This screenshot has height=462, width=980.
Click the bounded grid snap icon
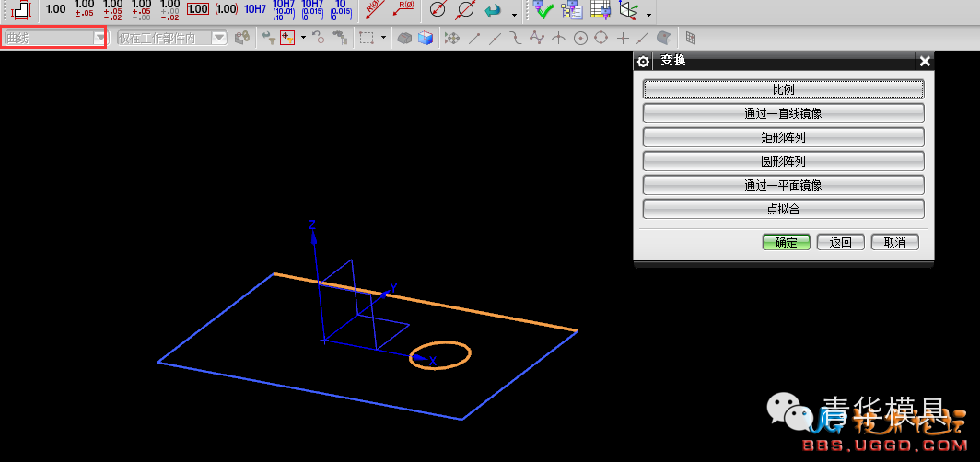point(691,38)
